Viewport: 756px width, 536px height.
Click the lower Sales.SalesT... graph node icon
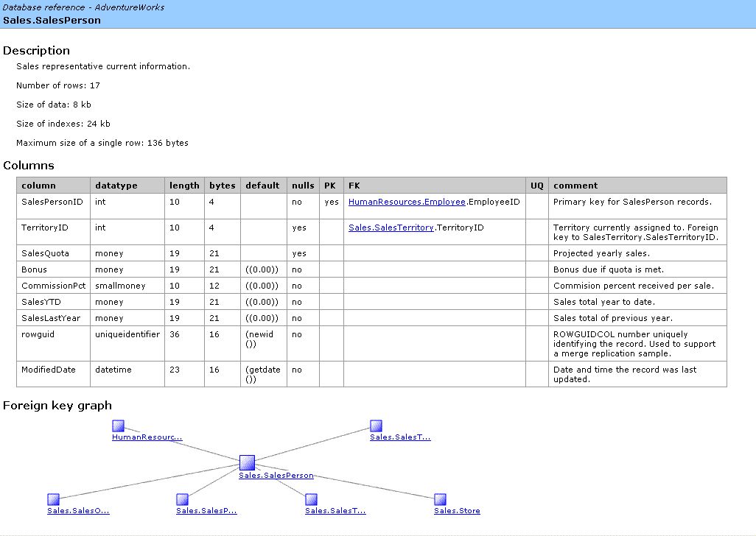(x=312, y=499)
